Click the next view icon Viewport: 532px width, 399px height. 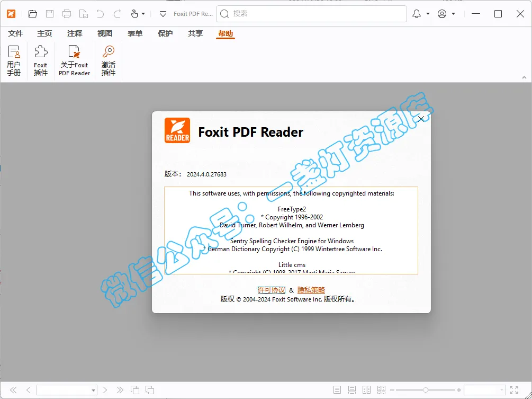point(150,390)
